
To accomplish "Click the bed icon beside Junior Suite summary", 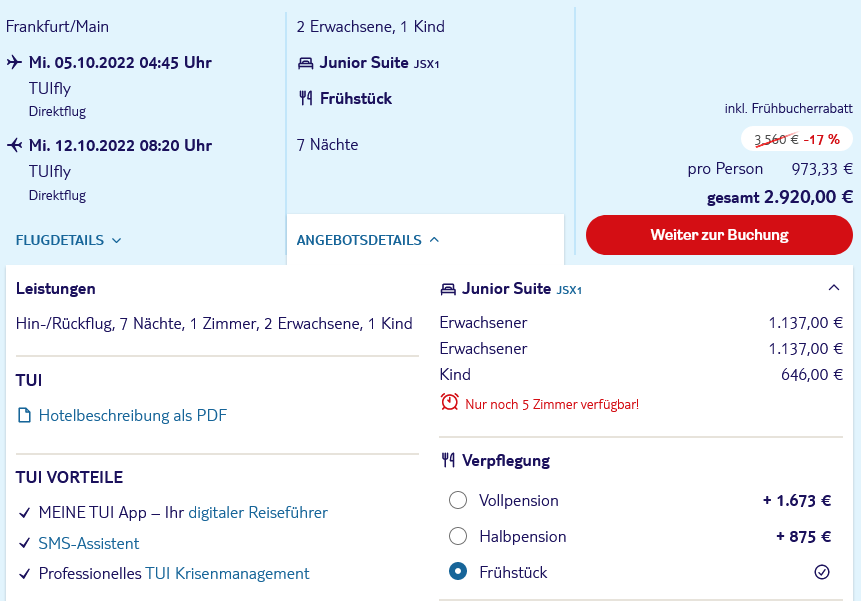I will click(x=305, y=63).
